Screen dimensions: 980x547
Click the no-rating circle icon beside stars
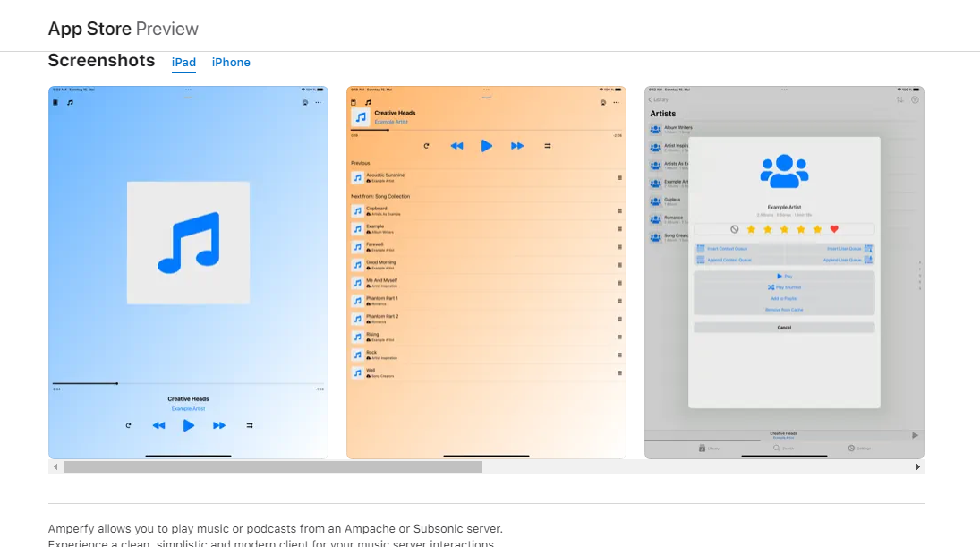click(x=734, y=229)
